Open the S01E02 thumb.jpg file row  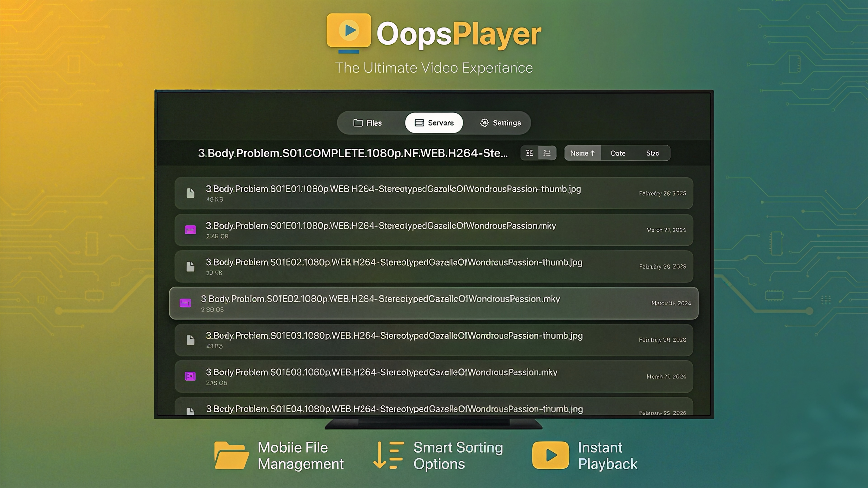click(x=434, y=266)
